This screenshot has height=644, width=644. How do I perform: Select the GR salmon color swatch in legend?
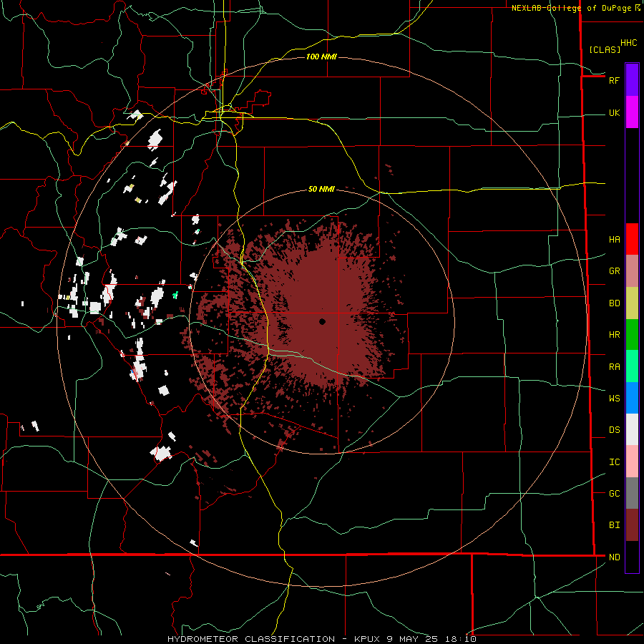pos(632,270)
